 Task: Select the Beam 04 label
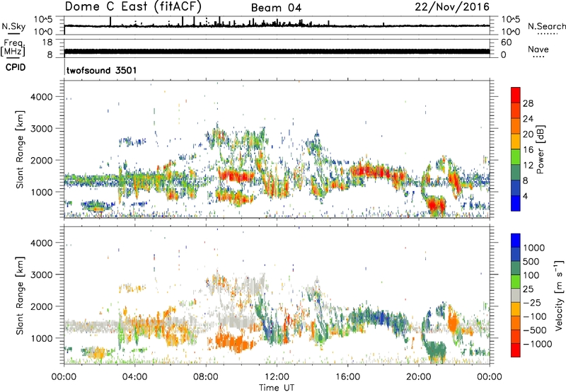pyautogui.click(x=276, y=8)
